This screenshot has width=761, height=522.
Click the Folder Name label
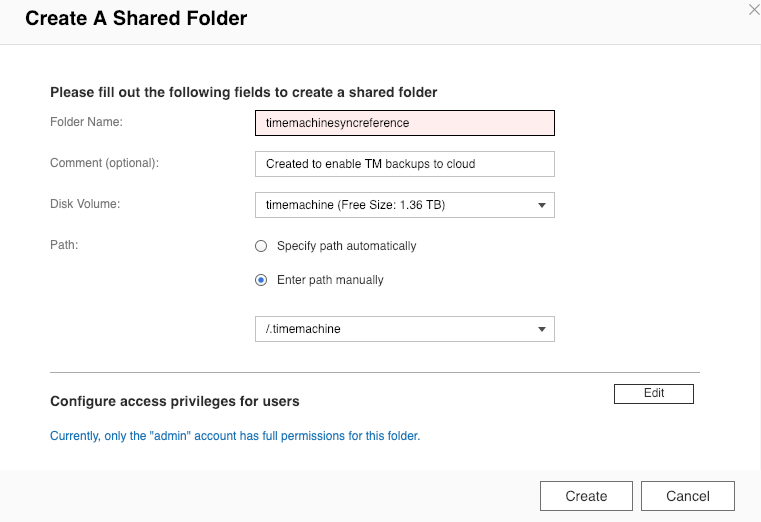pos(86,122)
